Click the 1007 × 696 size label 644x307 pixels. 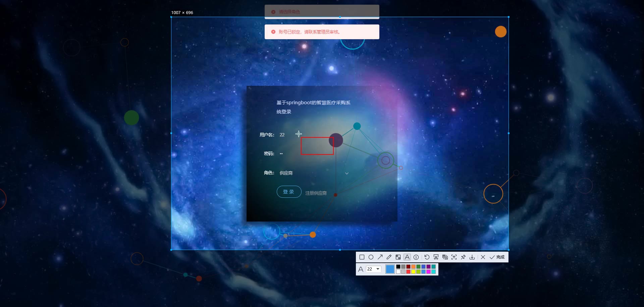[182, 13]
